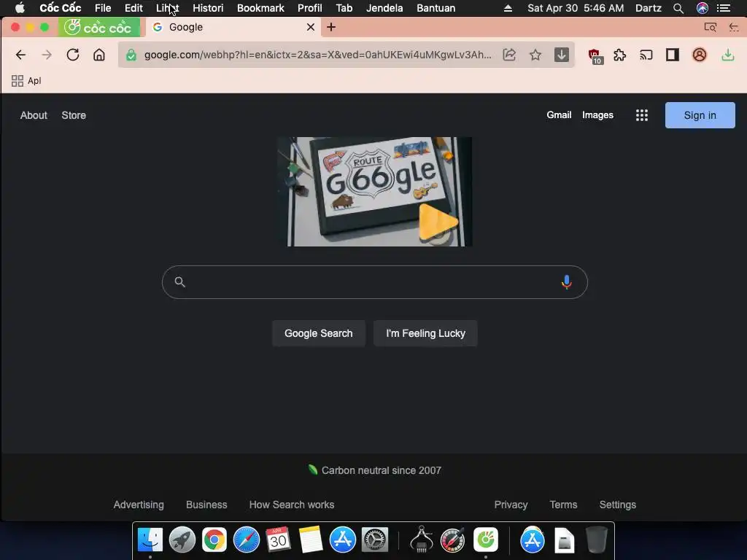Open Gmail link
The image size is (747, 560).
click(559, 114)
